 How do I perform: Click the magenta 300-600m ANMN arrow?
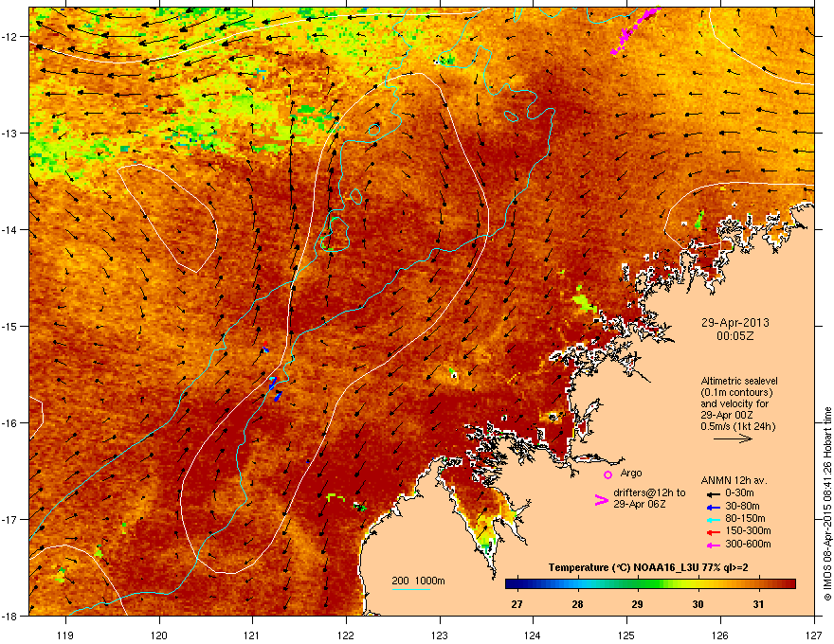pos(713,546)
